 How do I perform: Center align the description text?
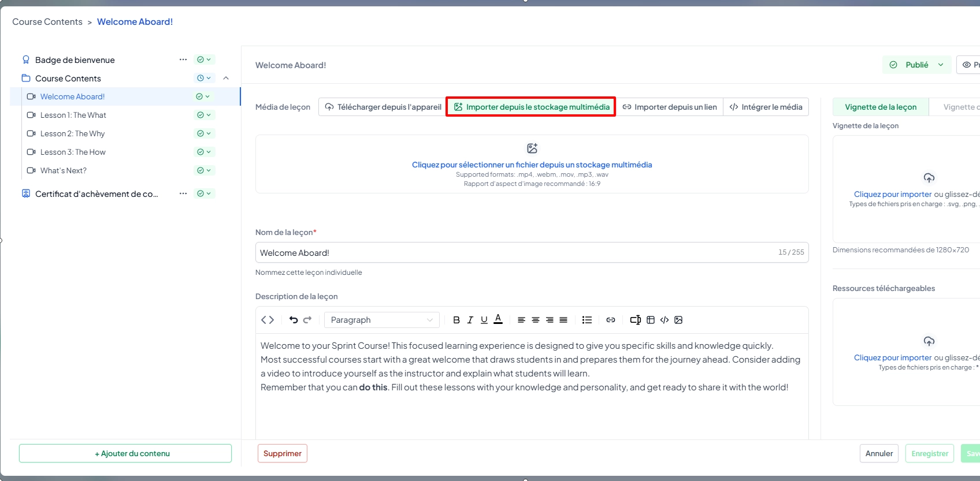[536, 320]
